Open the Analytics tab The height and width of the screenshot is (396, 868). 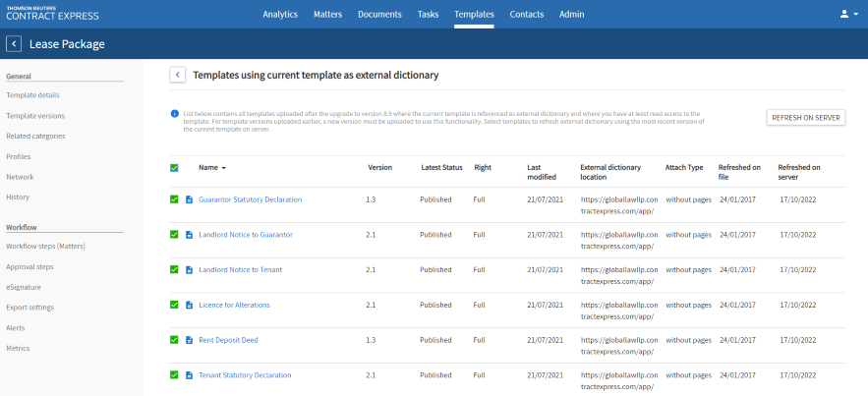[x=280, y=15]
